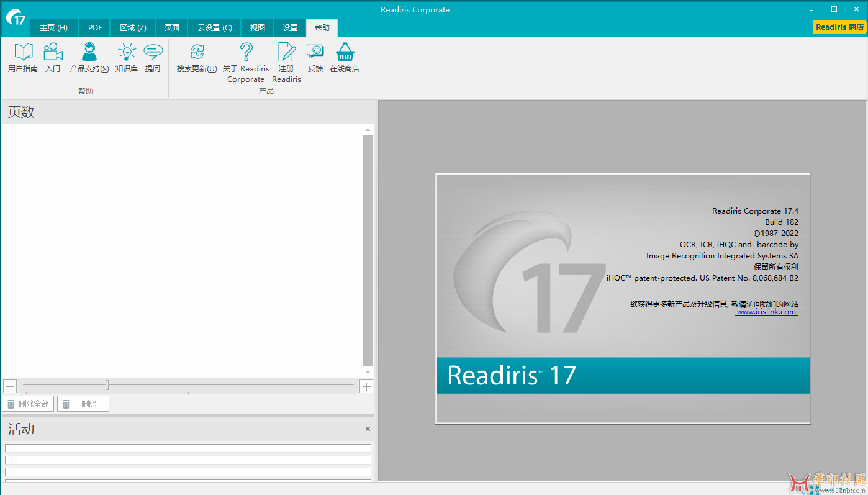Select the 帮助 tab
The image size is (868, 495).
click(322, 28)
